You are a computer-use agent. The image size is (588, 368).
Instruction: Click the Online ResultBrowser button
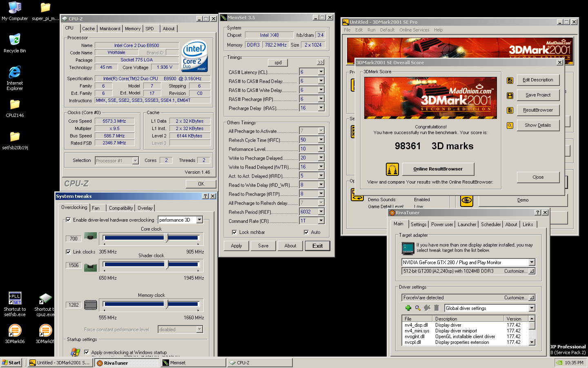click(438, 169)
